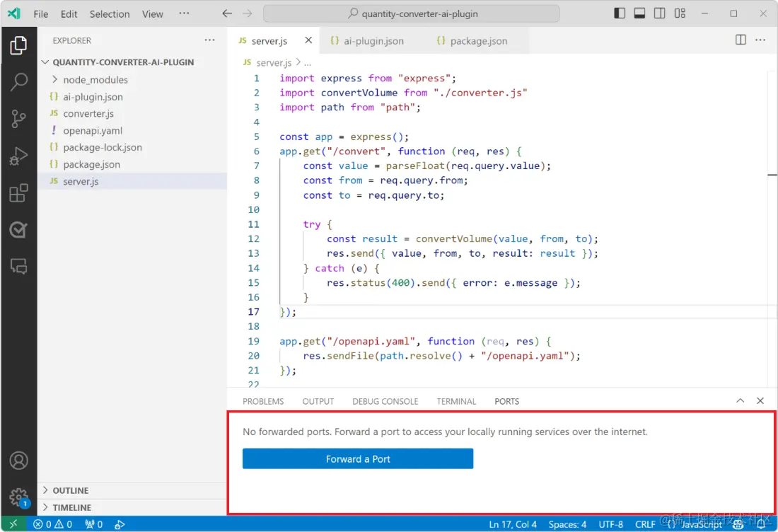Switch to the DEBUG CONSOLE tab
The image size is (778, 532).
pyautogui.click(x=385, y=401)
